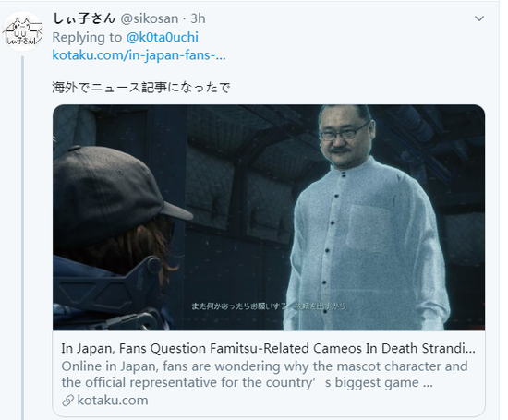Open the kotaku.com domain at card bottom

click(x=113, y=401)
